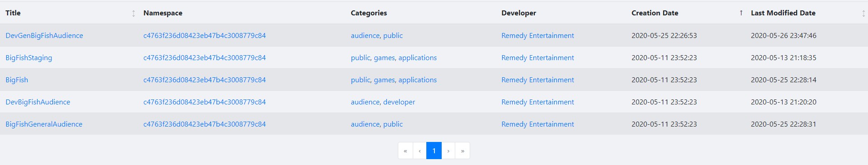The image size is (868, 165).
Task: Open namespace link in BigFishGeneralAudience row
Action: click(x=204, y=124)
